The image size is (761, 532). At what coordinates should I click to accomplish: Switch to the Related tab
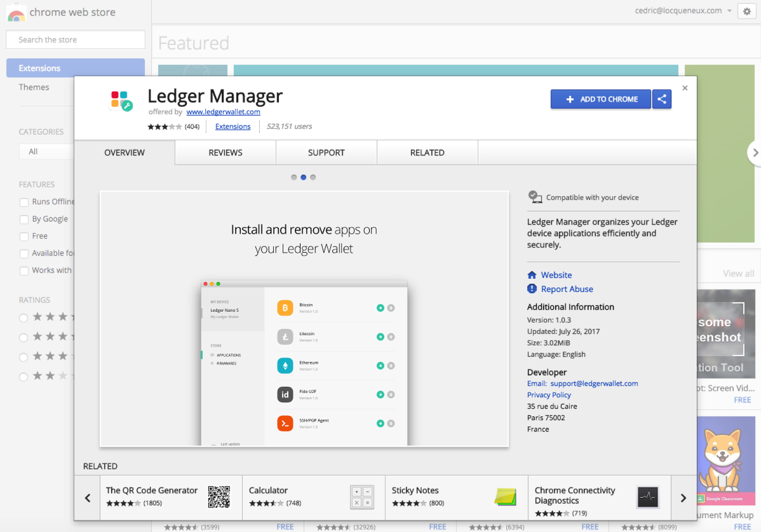pos(427,152)
